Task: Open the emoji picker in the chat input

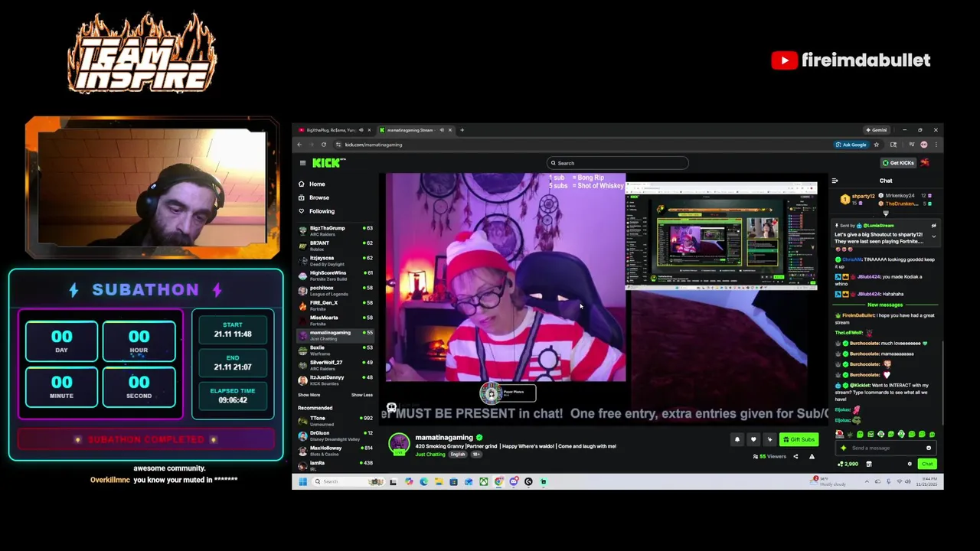Action: click(x=929, y=448)
